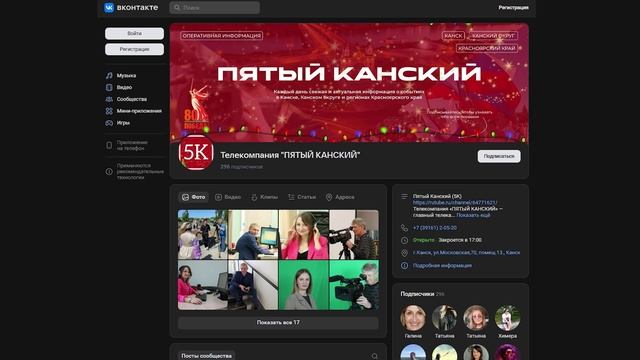Switch to the Видео tab

(x=228, y=197)
